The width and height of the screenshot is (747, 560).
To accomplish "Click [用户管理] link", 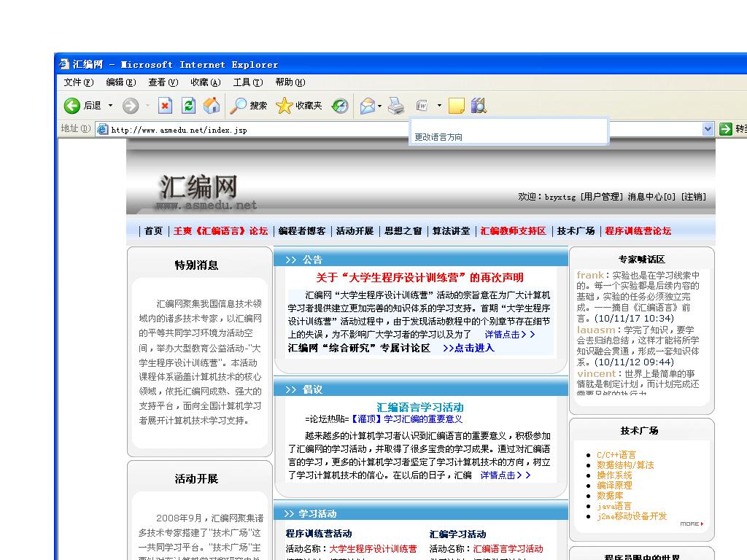I will click(x=602, y=197).
